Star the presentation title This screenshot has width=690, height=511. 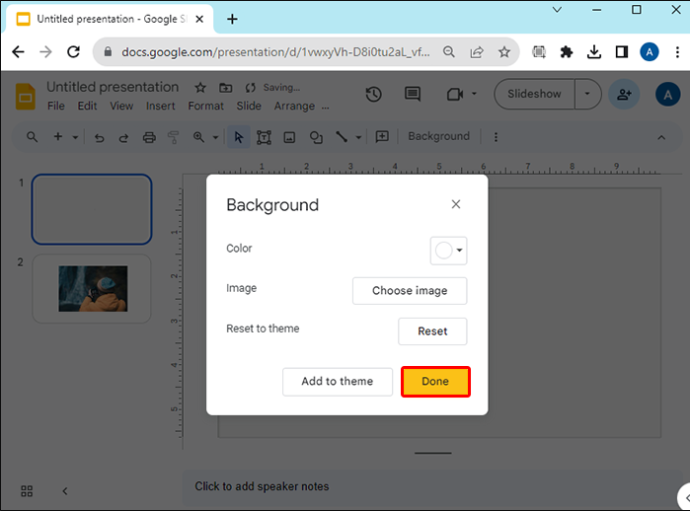tap(200, 88)
